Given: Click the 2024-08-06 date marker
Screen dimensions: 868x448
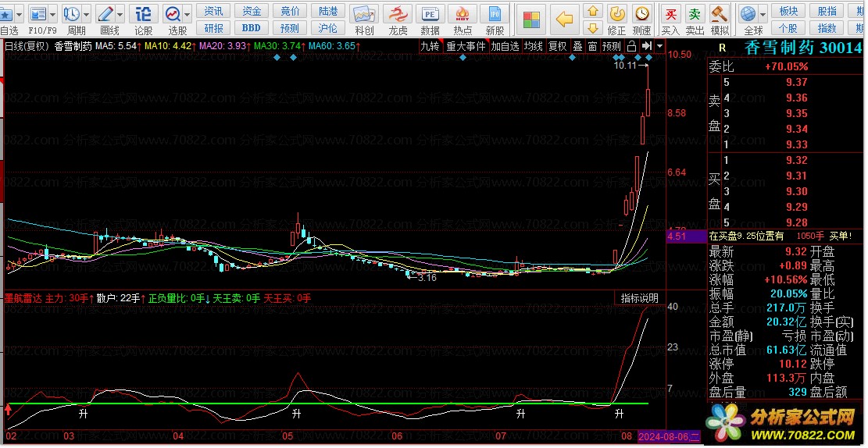Looking at the screenshot, I should click(x=670, y=436).
